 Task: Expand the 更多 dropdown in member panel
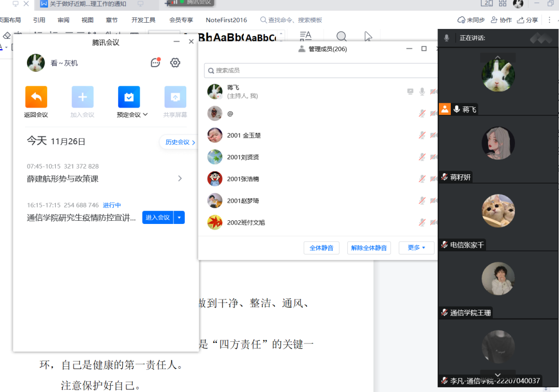pyautogui.click(x=416, y=248)
